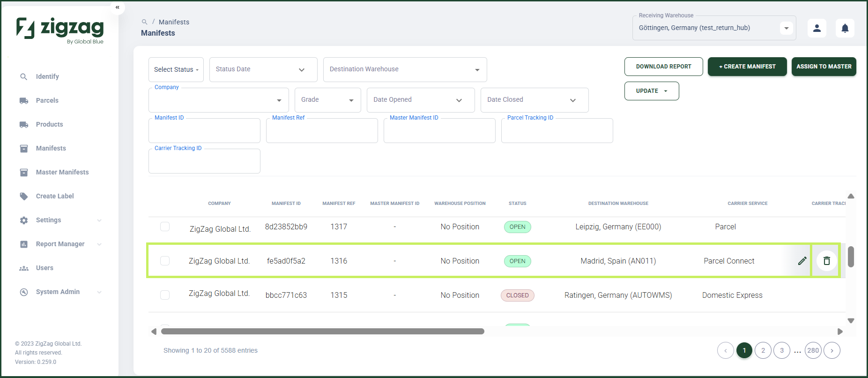Tick the checkbox for manifest 1315

point(165,295)
